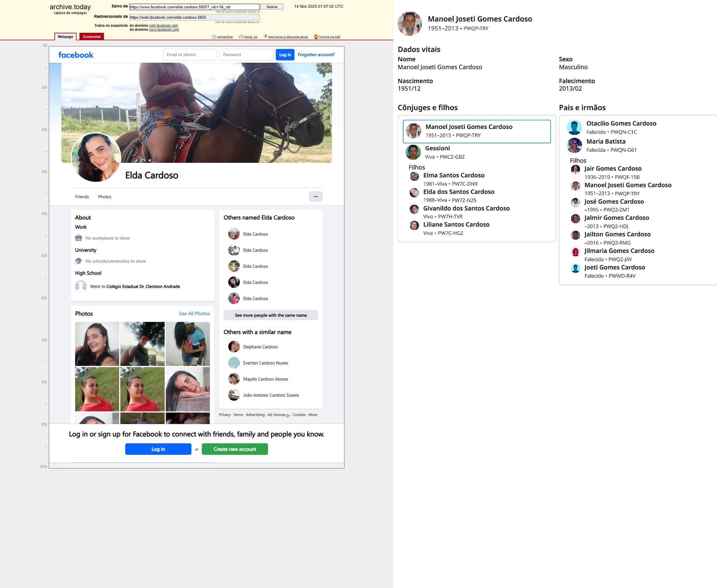Click Gessioni's avatar in family tree
Viewport: 722px width, 588px height.
coord(413,152)
